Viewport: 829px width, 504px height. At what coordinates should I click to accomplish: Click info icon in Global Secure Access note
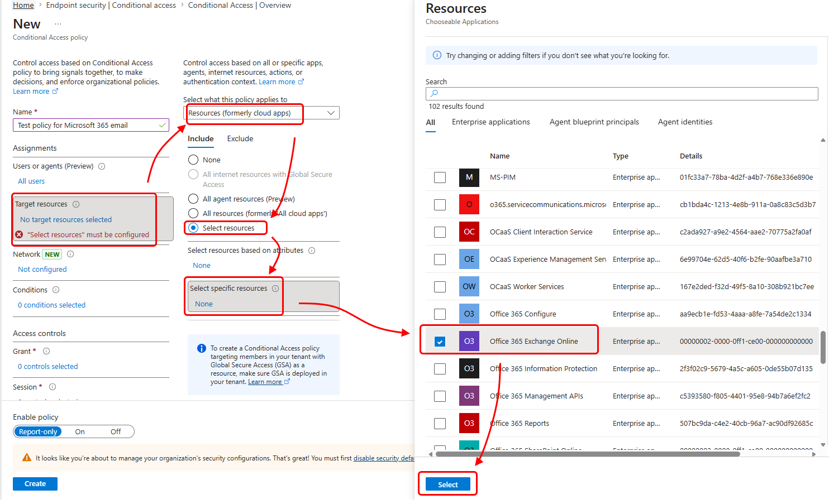point(202,348)
